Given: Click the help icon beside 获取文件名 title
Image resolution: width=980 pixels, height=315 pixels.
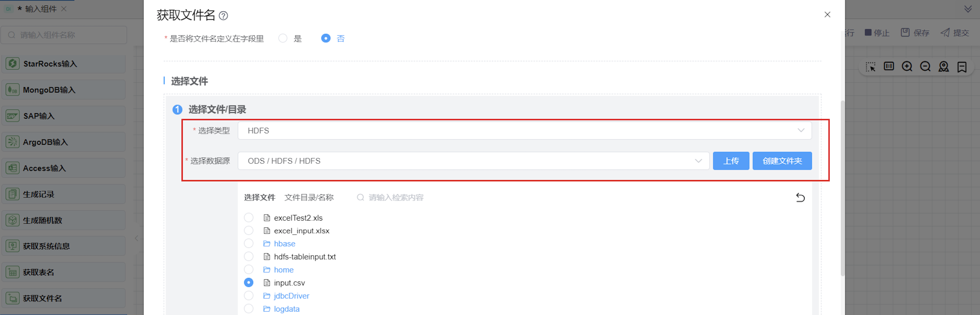Looking at the screenshot, I should (x=224, y=16).
